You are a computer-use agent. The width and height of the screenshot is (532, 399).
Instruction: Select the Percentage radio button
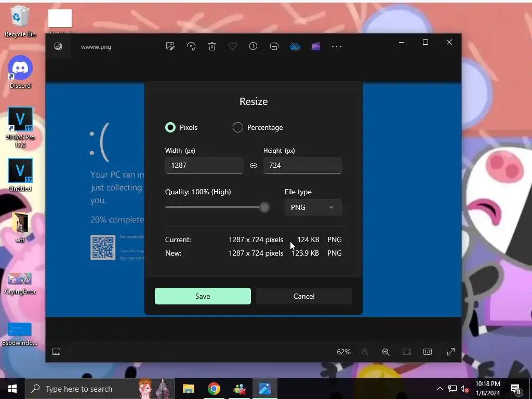(x=238, y=127)
